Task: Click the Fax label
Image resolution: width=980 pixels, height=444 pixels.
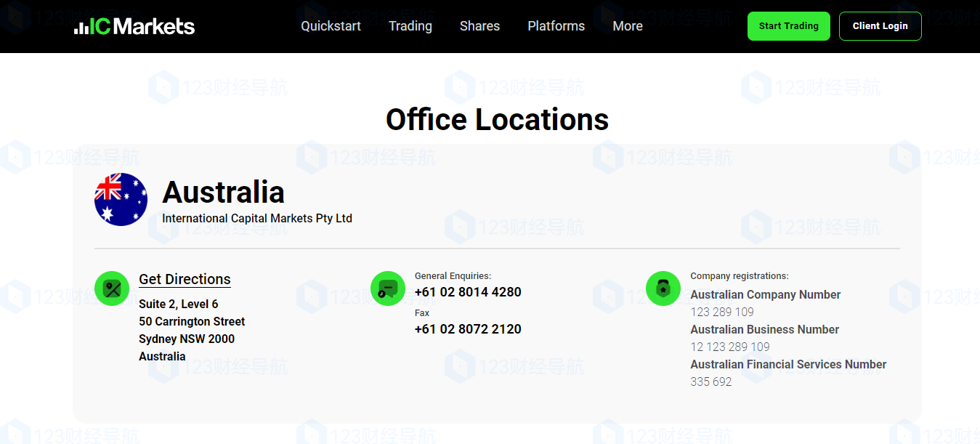Action: [422, 313]
